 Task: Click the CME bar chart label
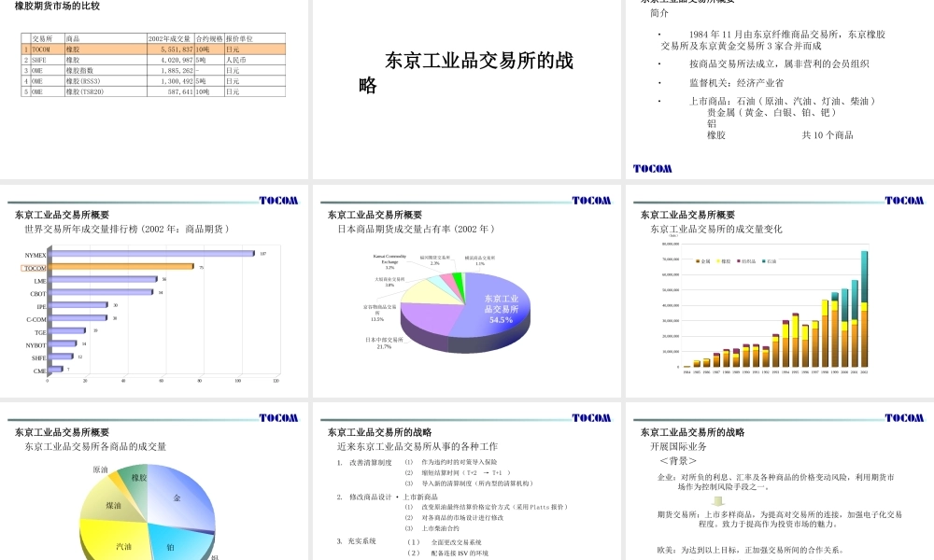(x=40, y=371)
